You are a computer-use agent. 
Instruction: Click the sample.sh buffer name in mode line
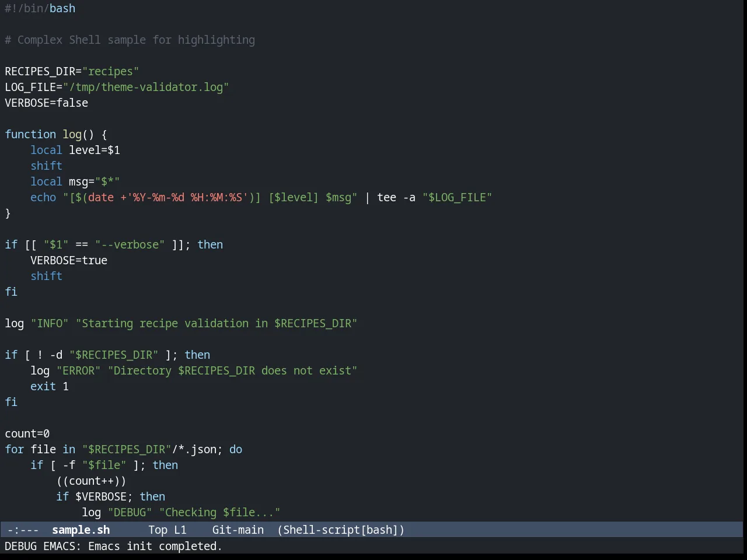[x=81, y=530]
